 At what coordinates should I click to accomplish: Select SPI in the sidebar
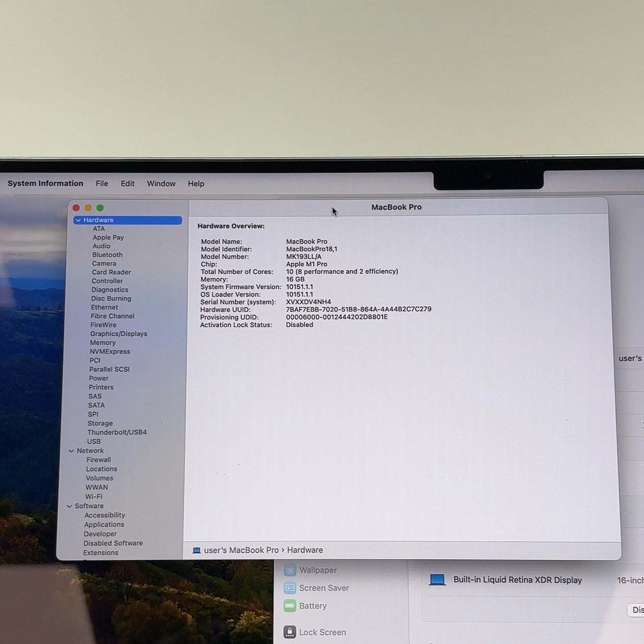point(93,414)
